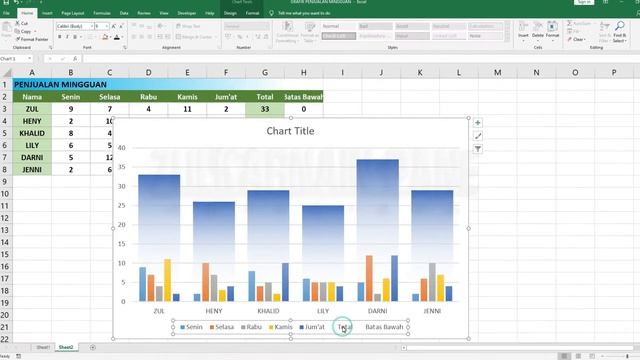Open Font group dialog launcher
This screenshot has height=360, width=640.
pyautogui.click(x=124, y=48)
